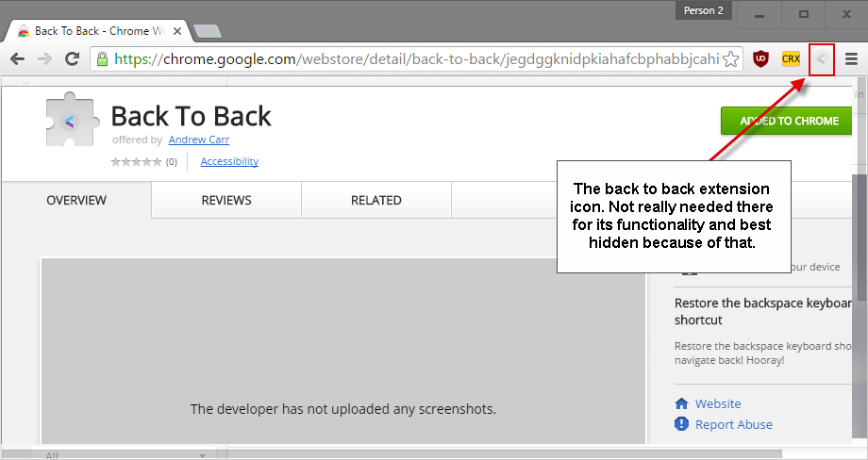Reload the page with refresh icon
This screenshot has height=460, width=868.
click(72, 58)
